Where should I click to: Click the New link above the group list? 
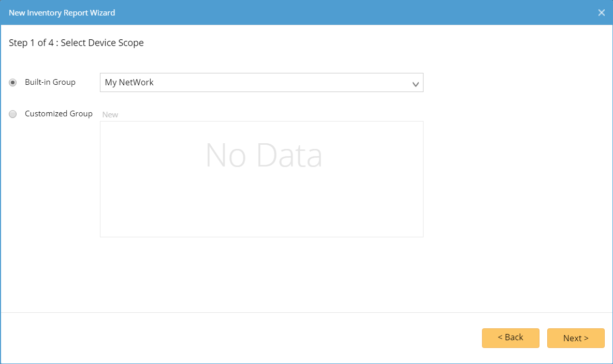[x=110, y=115]
